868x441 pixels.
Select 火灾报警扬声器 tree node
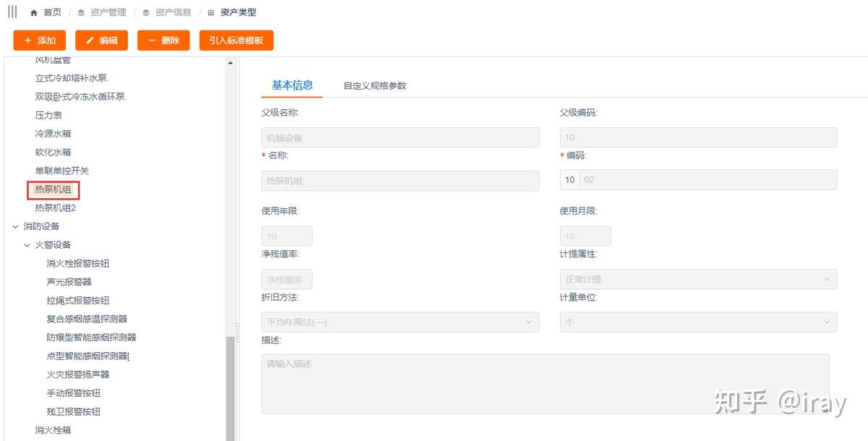click(x=78, y=374)
